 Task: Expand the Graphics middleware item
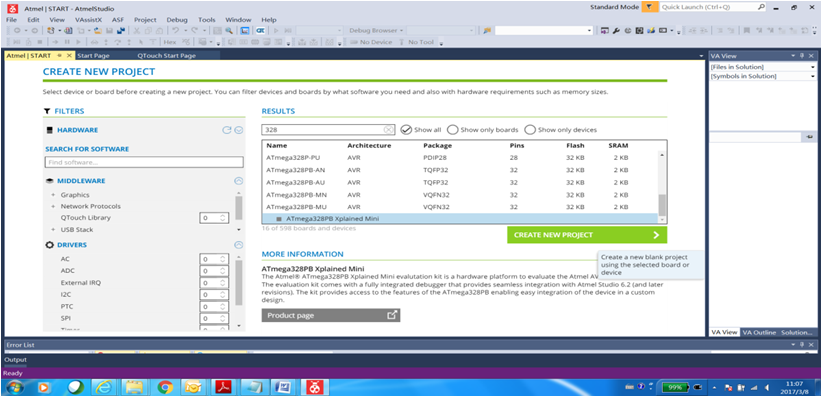click(x=53, y=195)
